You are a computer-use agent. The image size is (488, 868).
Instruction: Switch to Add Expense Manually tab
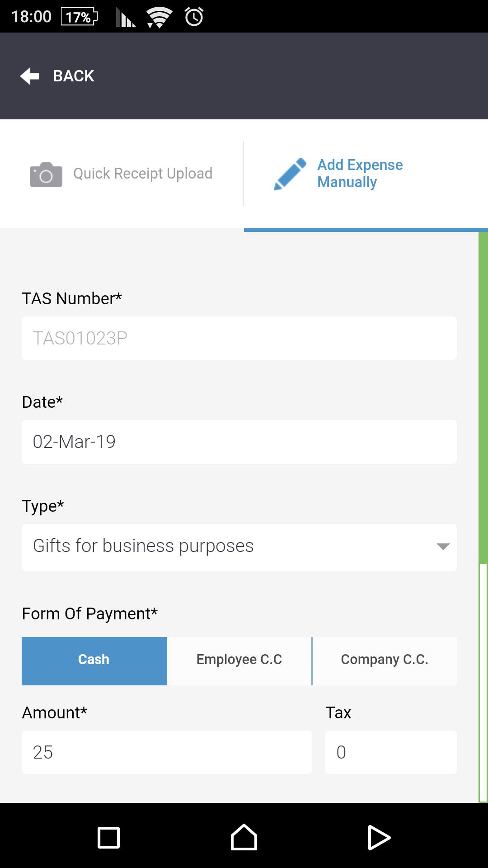point(360,174)
